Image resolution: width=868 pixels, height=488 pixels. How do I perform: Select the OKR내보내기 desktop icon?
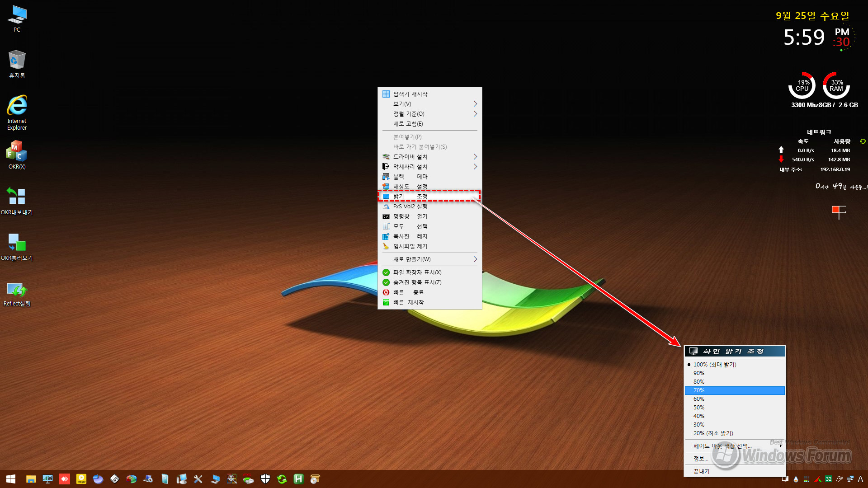(x=17, y=201)
